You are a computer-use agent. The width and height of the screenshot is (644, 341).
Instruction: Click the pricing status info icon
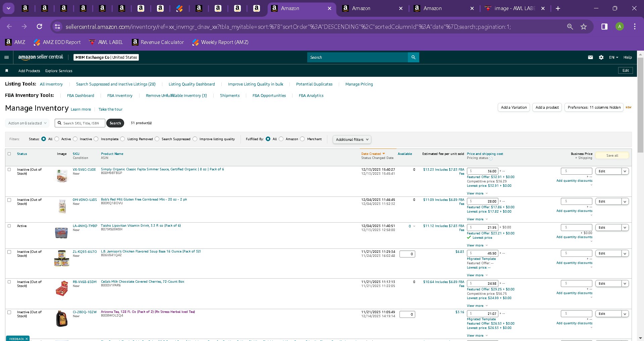tap(491, 158)
